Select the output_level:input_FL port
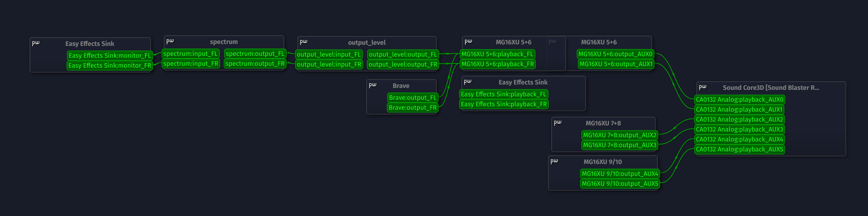Image resolution: width=868 pixels, height=216 pixels. 329,54
